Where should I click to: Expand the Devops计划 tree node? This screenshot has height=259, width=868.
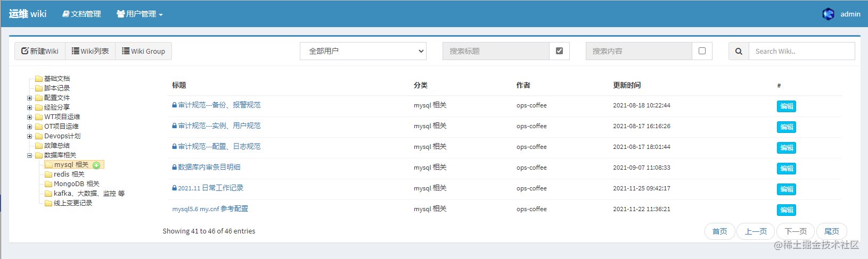point(30,136)
